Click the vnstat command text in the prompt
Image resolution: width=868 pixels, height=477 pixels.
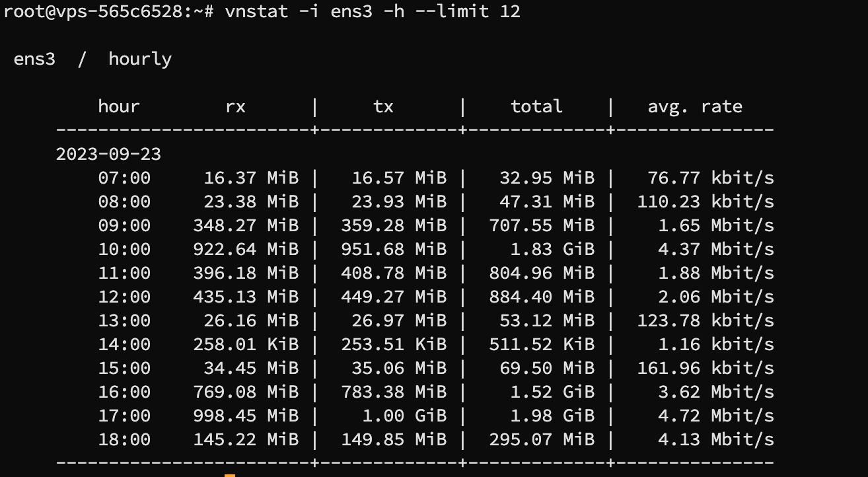372,11
